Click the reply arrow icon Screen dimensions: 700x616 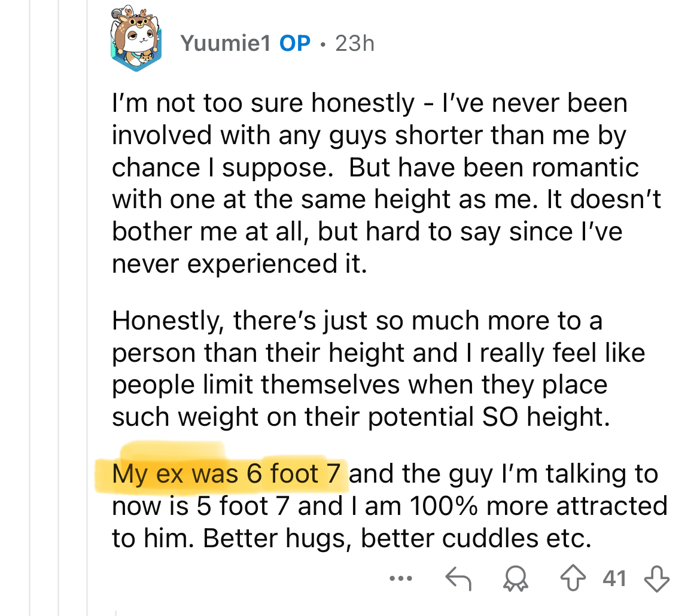[459, 579]
